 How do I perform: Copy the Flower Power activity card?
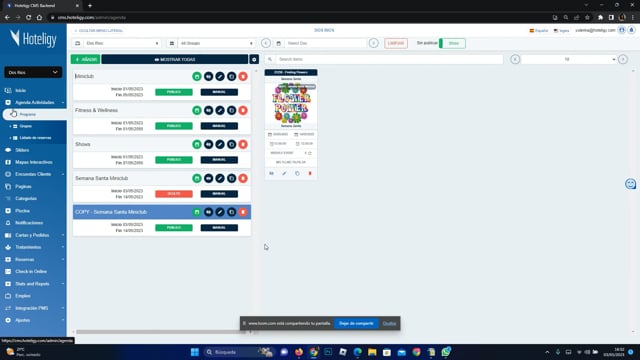point(297,173)
